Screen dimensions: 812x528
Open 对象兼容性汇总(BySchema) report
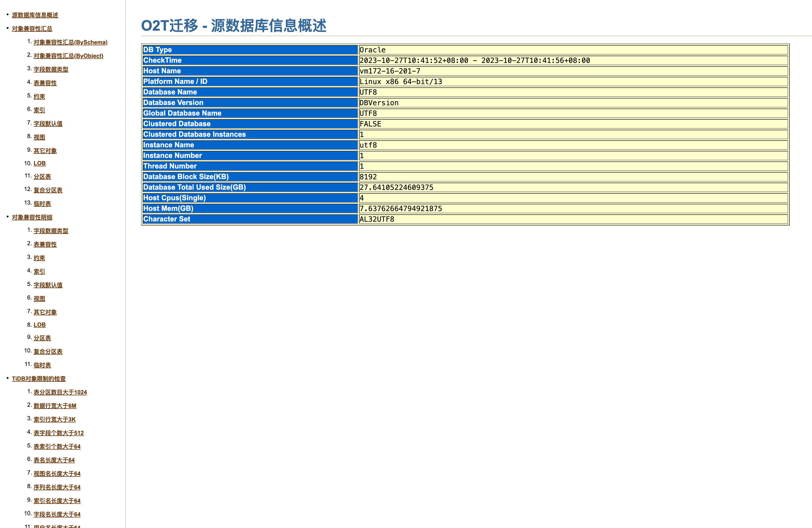point(70,42)
